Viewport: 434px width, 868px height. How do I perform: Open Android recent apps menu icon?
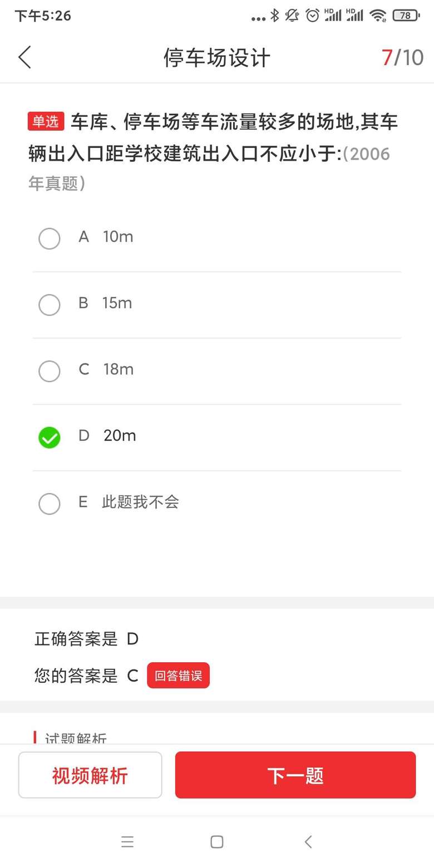click(127, 842)
